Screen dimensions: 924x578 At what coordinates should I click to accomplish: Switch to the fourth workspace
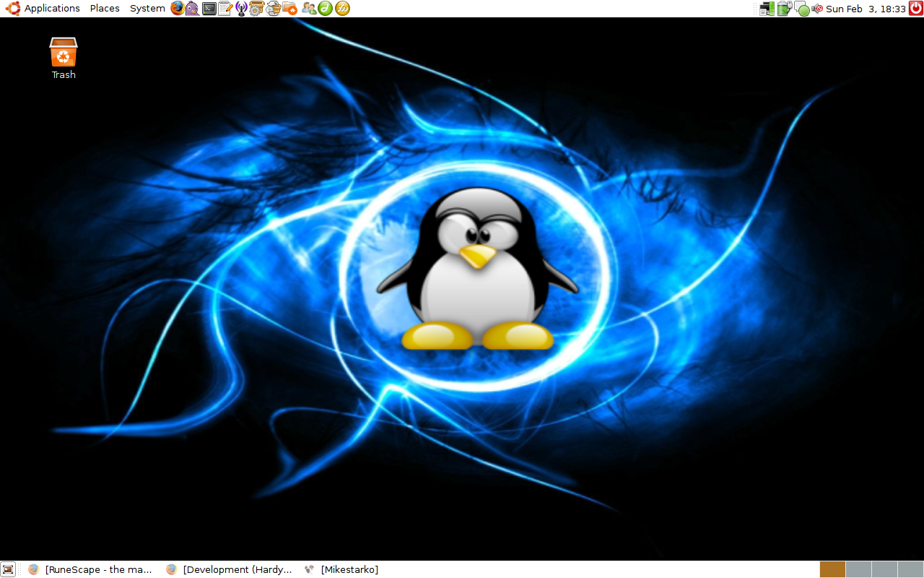pyautogui.click(x=910, y=569)
